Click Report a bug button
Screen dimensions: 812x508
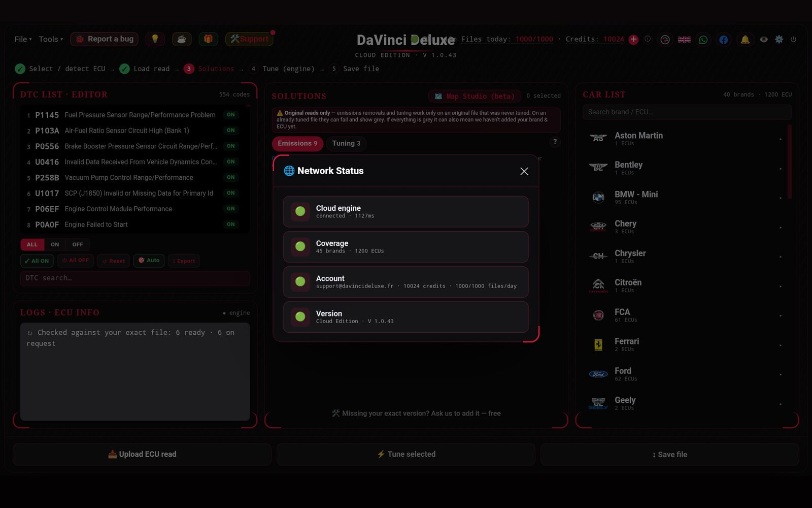104,39
